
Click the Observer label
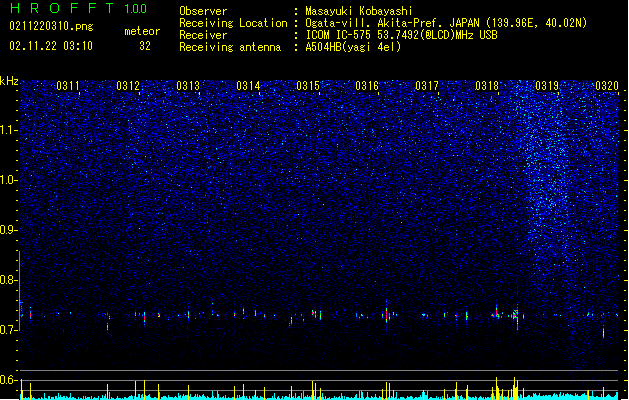point(203,11)
